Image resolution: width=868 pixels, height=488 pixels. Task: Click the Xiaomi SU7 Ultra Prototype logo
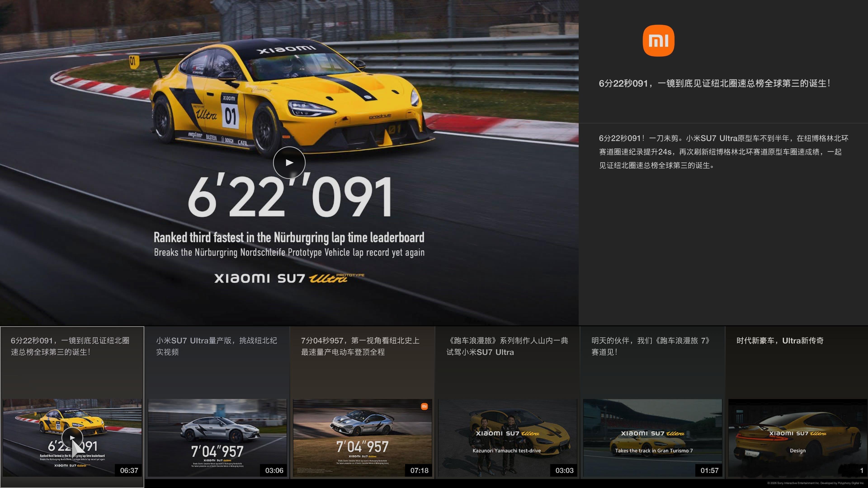(289, 278)
